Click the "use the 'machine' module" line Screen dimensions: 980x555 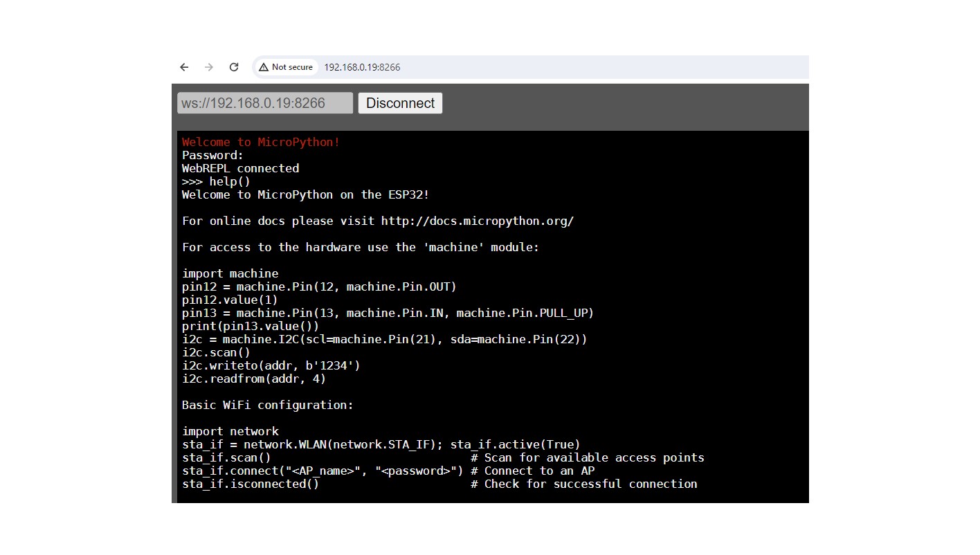click(360, 247)
